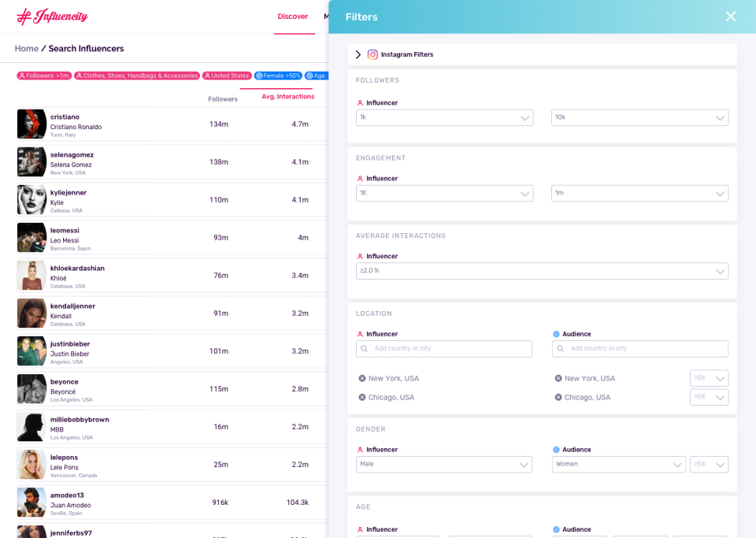Open Home from the breadcrumb

point(26,48)
